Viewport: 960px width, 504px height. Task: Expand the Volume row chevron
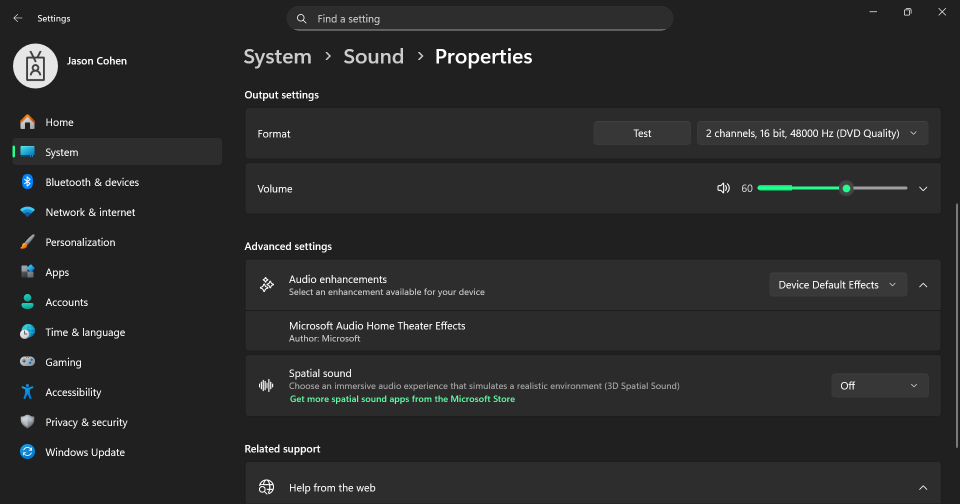pos(923,188)
